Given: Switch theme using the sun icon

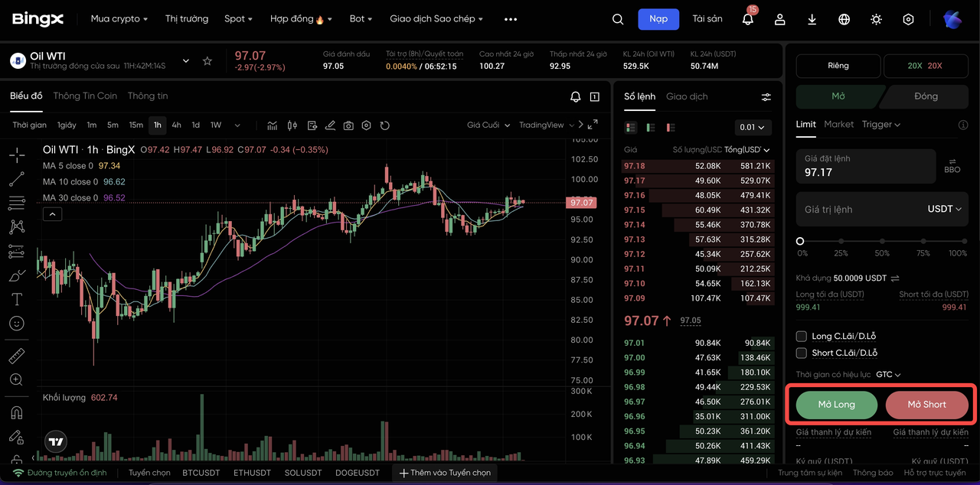Looking at the screenshot, I should 876,19.
